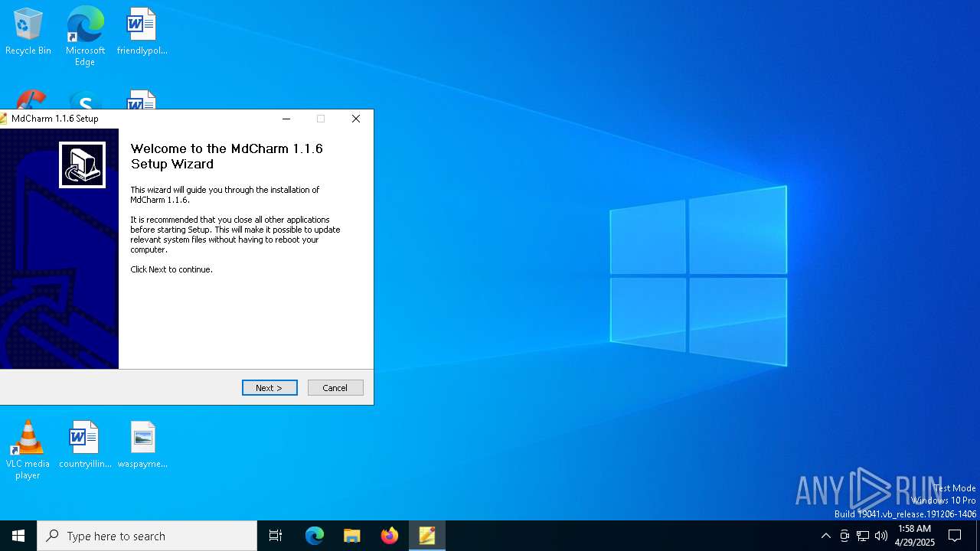Click the MdCharm 1.1.6 Setup title text

(55, 119)
